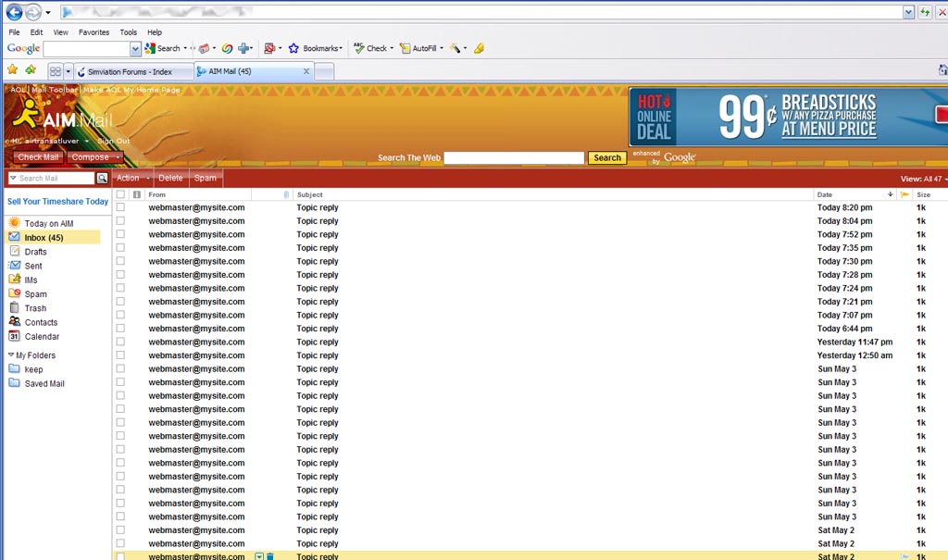
Task: Click the Sign Out link
Action: pos(113,141)
